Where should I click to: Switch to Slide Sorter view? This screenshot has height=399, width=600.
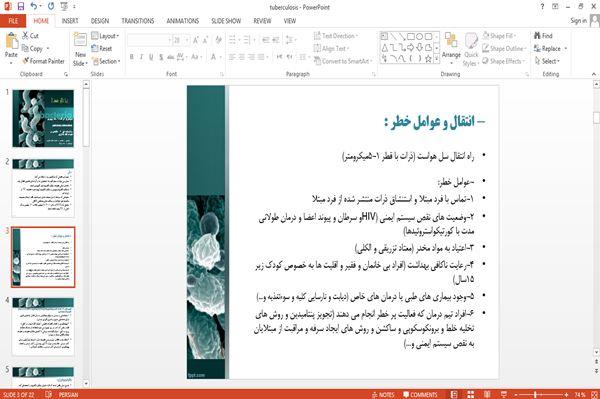coord(470,394)
